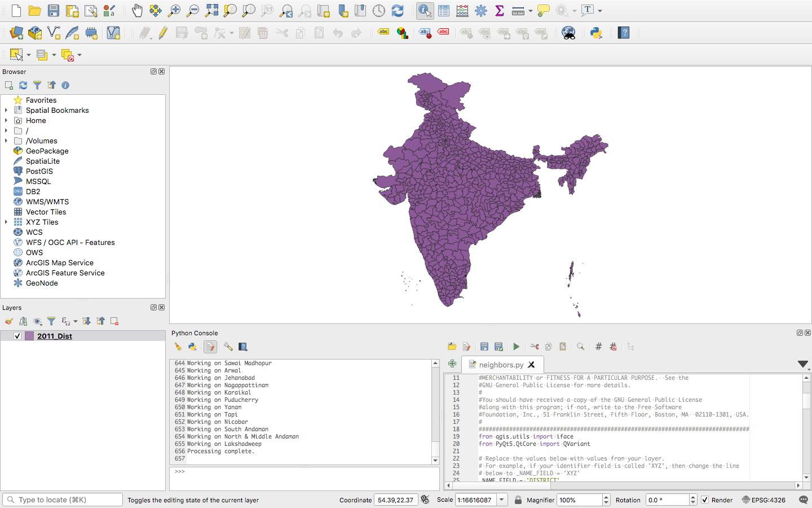This screenshot has height=508, width=812.
Task: Show the statistical summary sigma icon
Action: 500,10
